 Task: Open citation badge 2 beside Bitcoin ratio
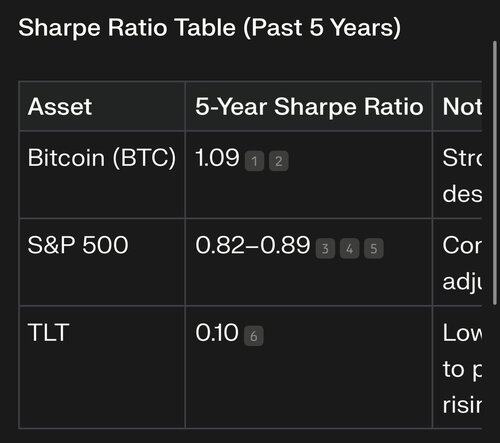point(279,161)
